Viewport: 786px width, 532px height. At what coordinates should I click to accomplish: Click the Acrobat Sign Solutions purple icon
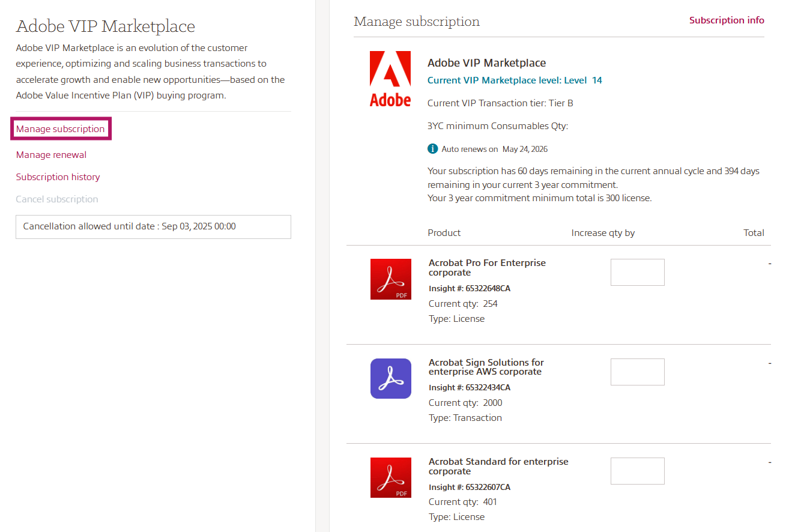coord(390,378)
